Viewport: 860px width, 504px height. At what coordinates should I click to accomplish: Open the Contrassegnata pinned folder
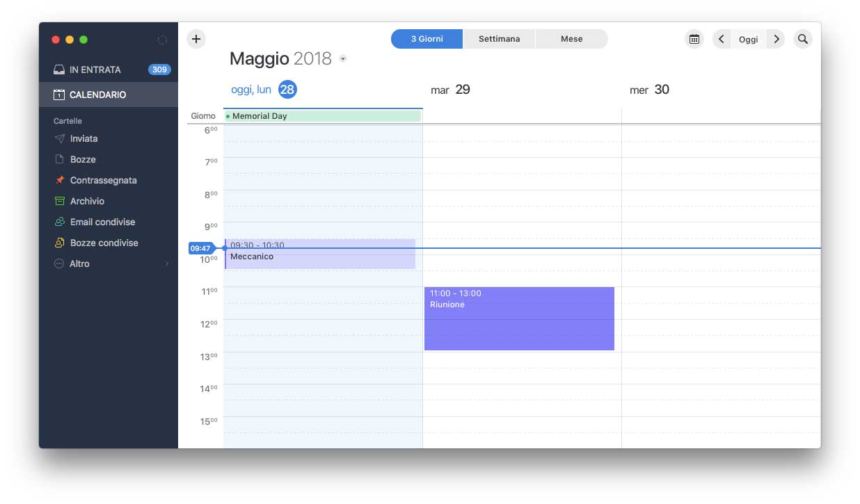[103, 180]
